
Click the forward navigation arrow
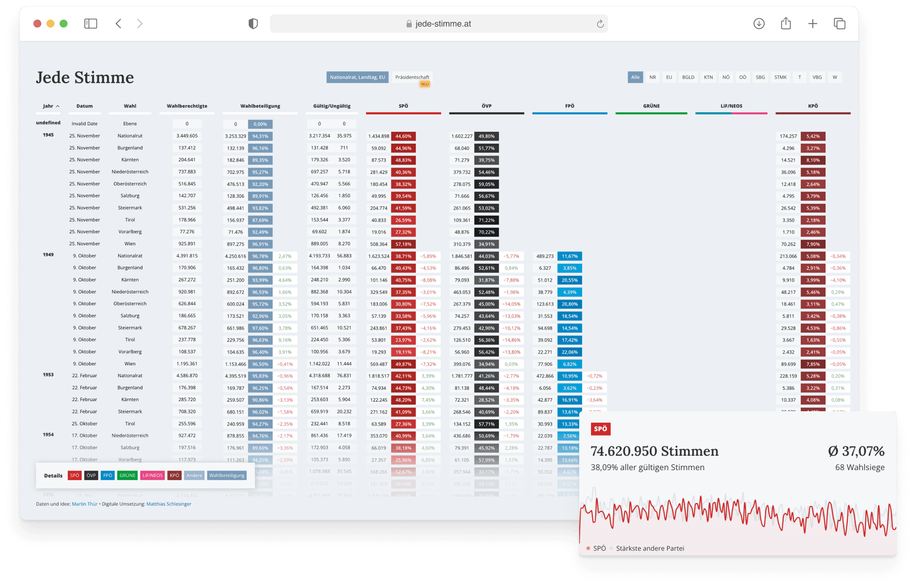pos(140,24)
